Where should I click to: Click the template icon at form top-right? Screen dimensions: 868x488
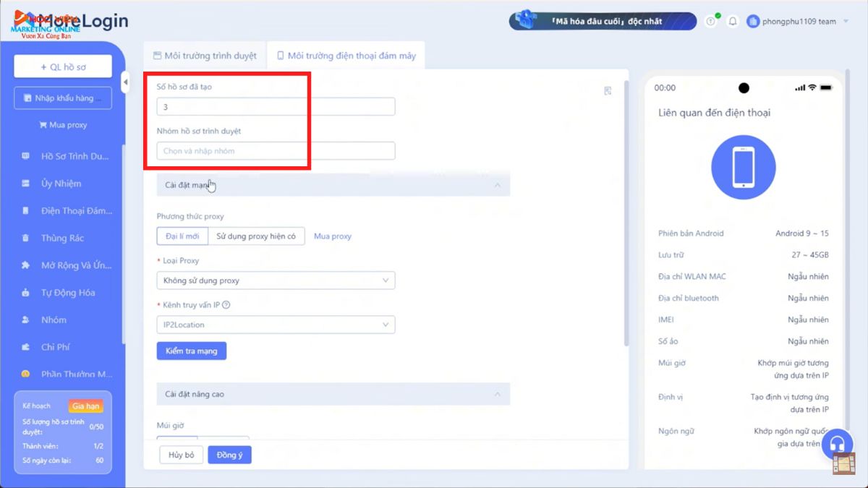coord(608,90)
